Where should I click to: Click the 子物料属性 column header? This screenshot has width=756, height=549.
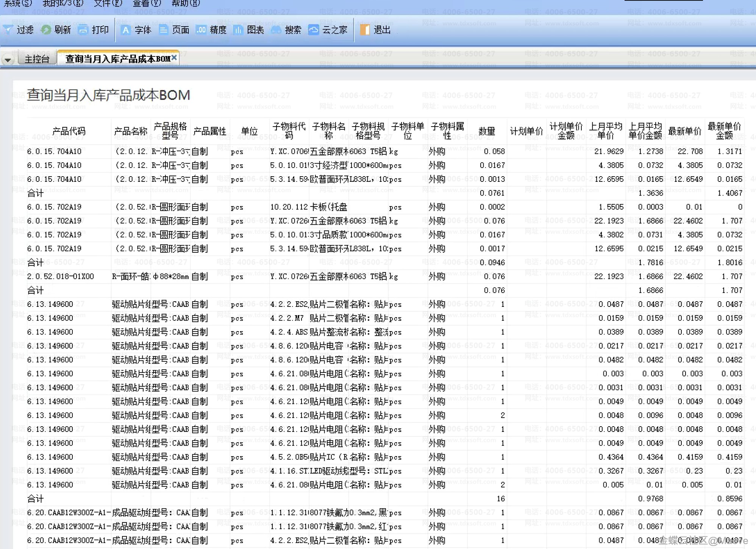click(447, 131)
